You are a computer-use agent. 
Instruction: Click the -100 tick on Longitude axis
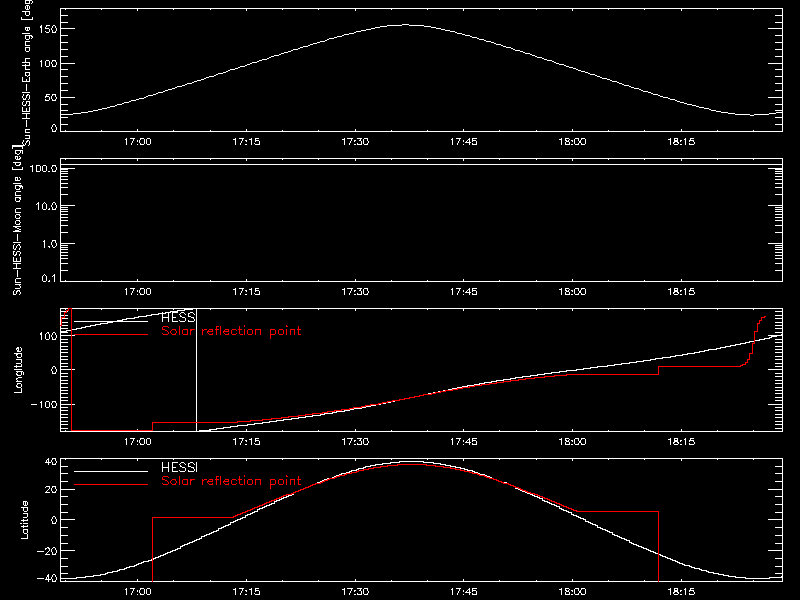tap(44, 404)
